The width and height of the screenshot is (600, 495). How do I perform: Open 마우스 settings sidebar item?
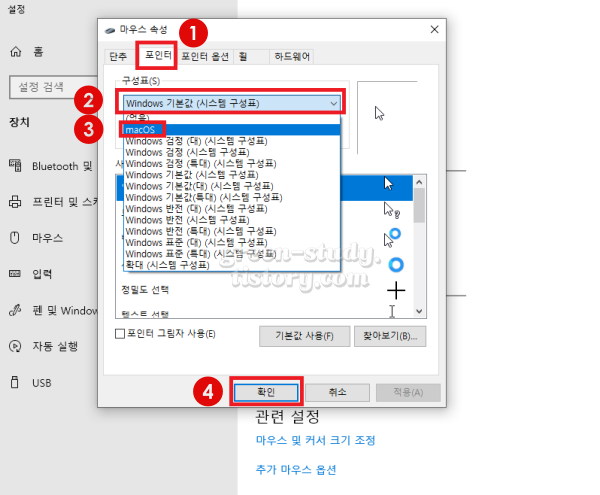click(x=36, y=238)
